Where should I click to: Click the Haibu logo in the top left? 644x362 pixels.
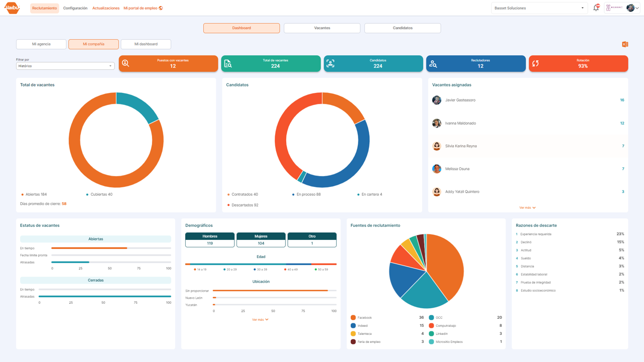pyautogui.click(x=11, y=8)
